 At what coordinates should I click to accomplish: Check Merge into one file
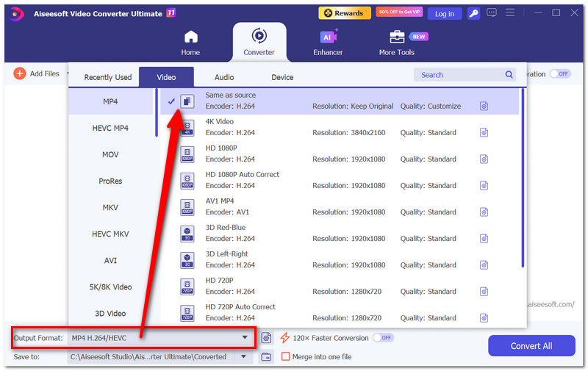[x=285, y=357]
